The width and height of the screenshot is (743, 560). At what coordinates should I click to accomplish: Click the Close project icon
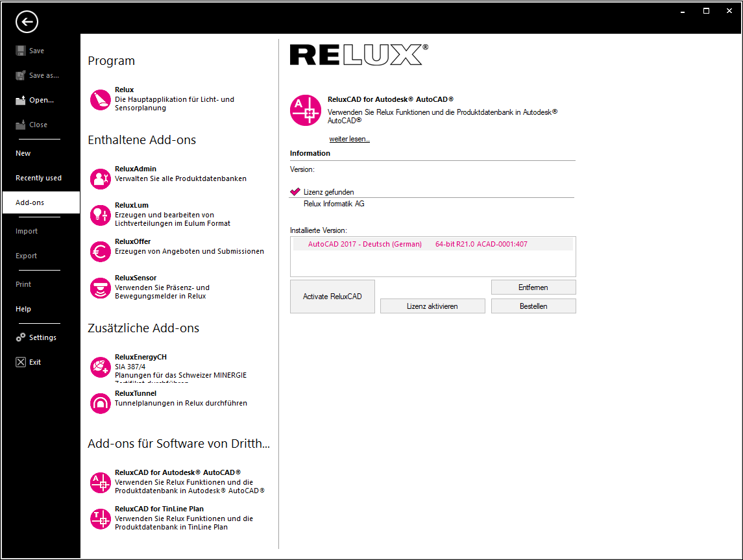(20, 125)
